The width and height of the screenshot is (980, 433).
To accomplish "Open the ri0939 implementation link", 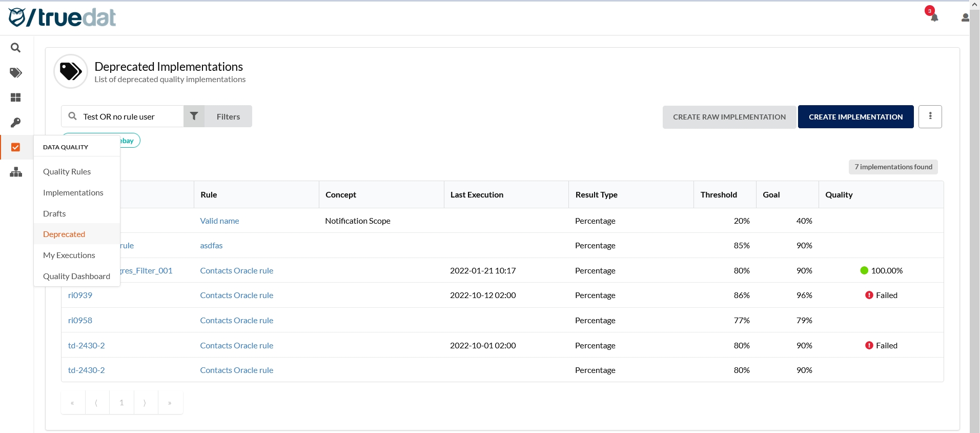I will tap(80, 296).
